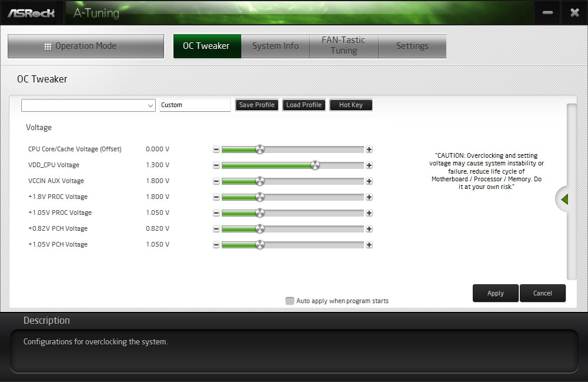
Task: Close the A-Tuning window
Action: pyautogui.click(x=574, y=13)
